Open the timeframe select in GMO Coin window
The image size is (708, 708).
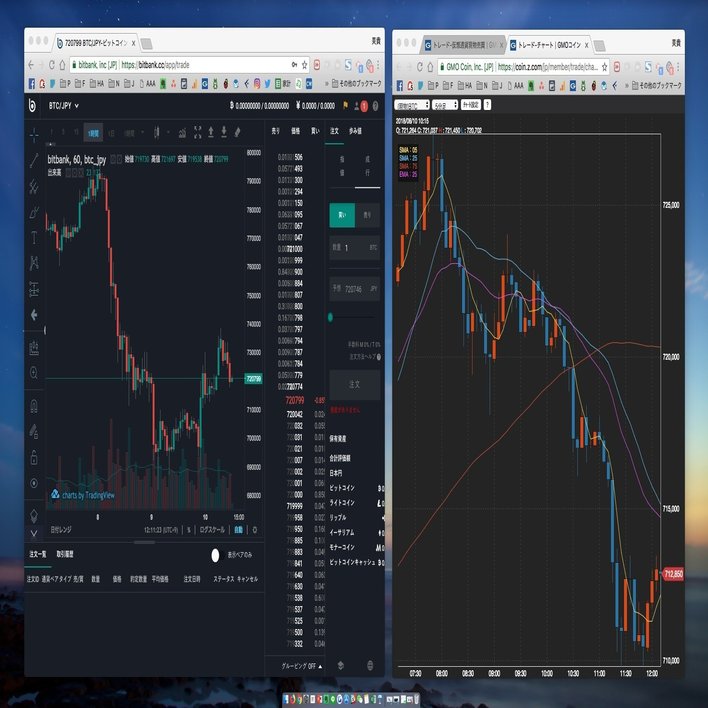coord(445,105)
